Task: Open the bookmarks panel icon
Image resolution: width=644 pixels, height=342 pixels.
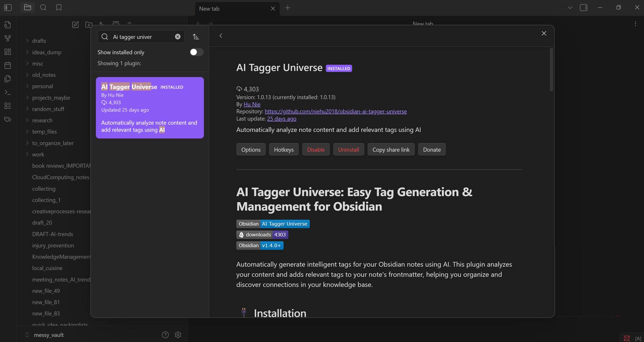Action: (59, 7)
